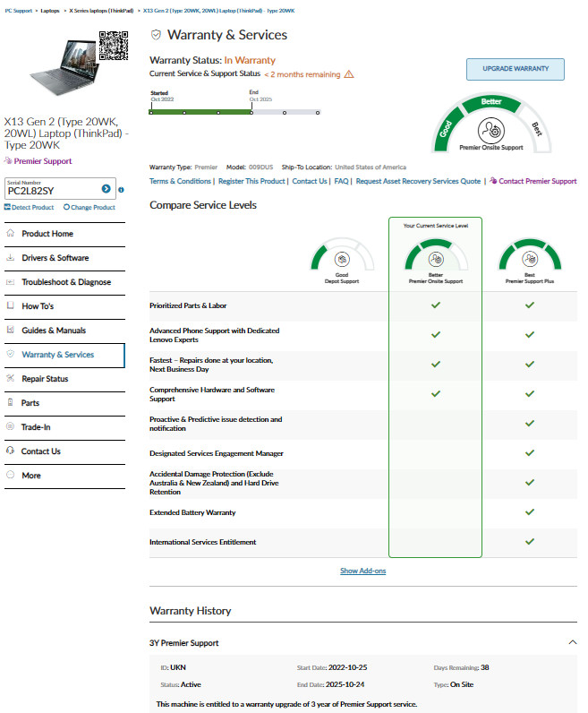Image resolution: width=588 pixels, height=713 pixels.
Task: Click More circle icon in sidebar
Action: [11, 474]
